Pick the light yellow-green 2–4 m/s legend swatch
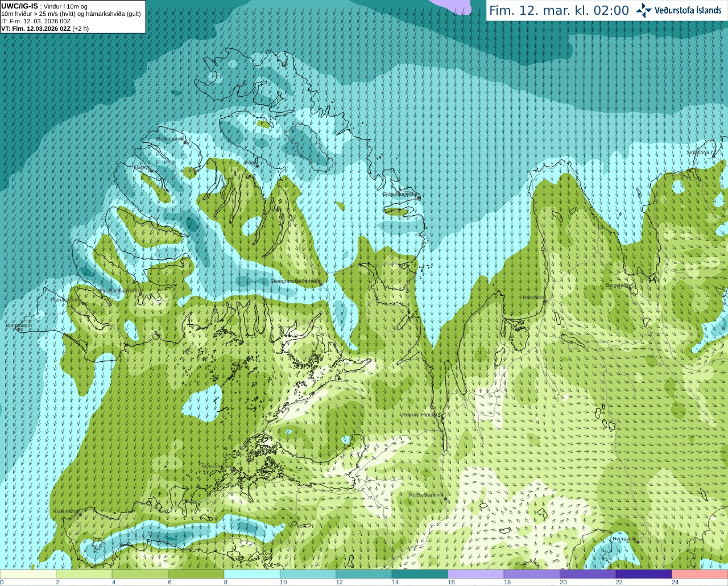This screenshot has width=728, height=586. point(84,574)
